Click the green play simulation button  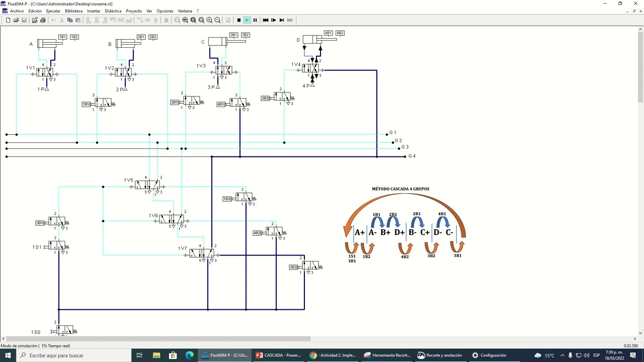247,20
